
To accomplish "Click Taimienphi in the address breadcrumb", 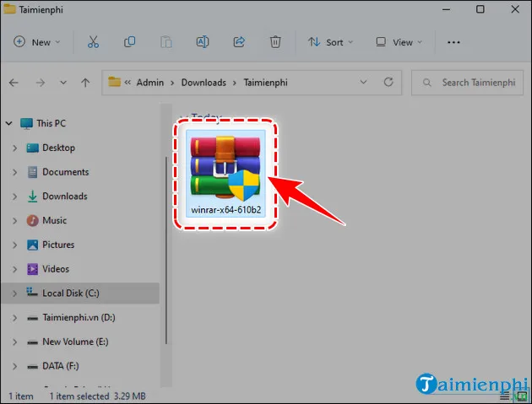I will tap(265, 83).
